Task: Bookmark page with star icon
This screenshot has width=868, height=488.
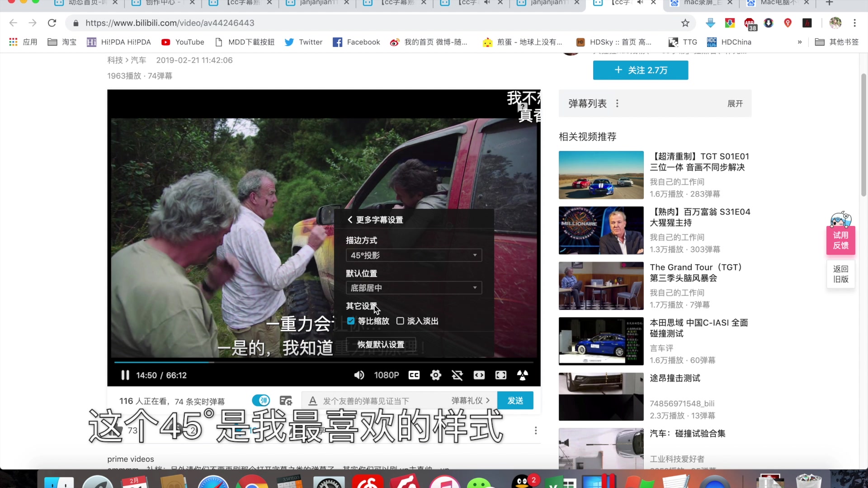Action: (x=685, y=23)
